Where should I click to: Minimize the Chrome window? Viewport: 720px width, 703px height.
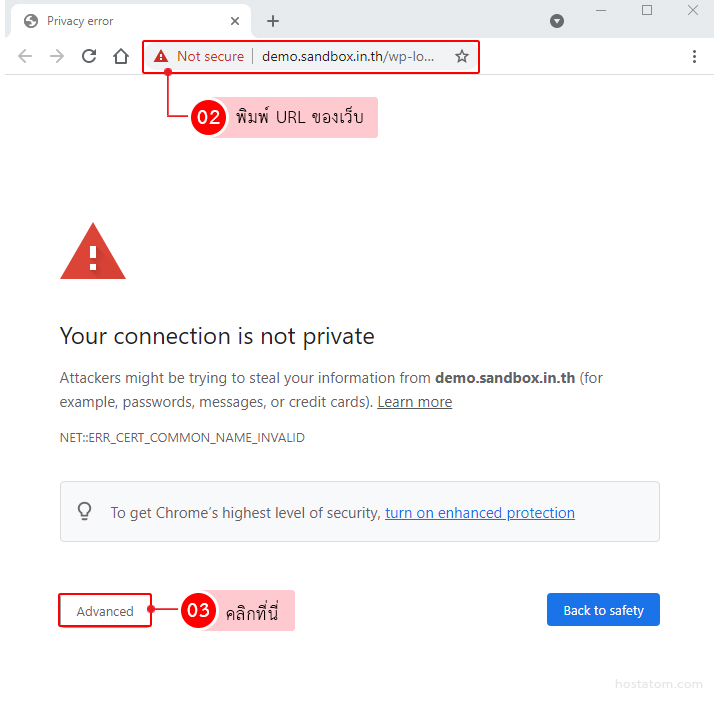pos(601,11)
